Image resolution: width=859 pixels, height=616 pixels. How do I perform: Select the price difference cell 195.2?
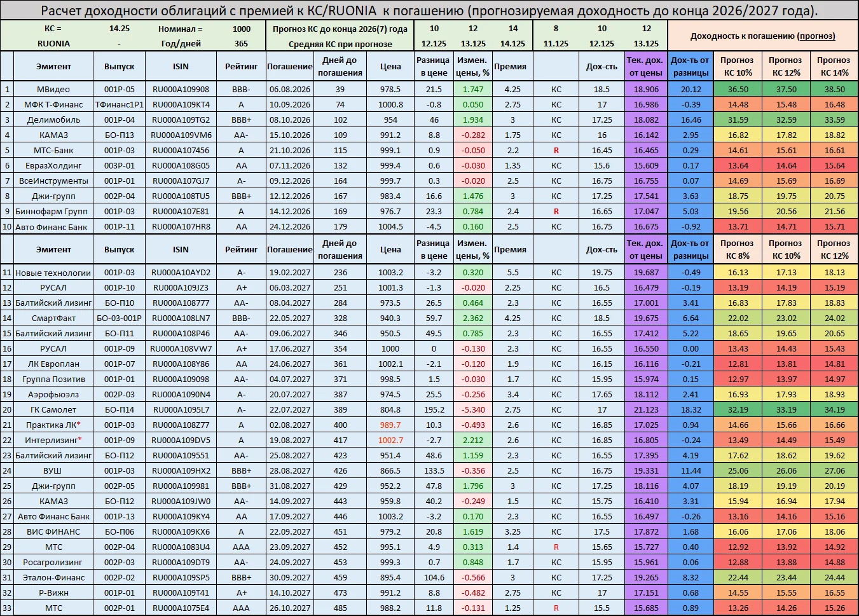(x=434, y=410)
